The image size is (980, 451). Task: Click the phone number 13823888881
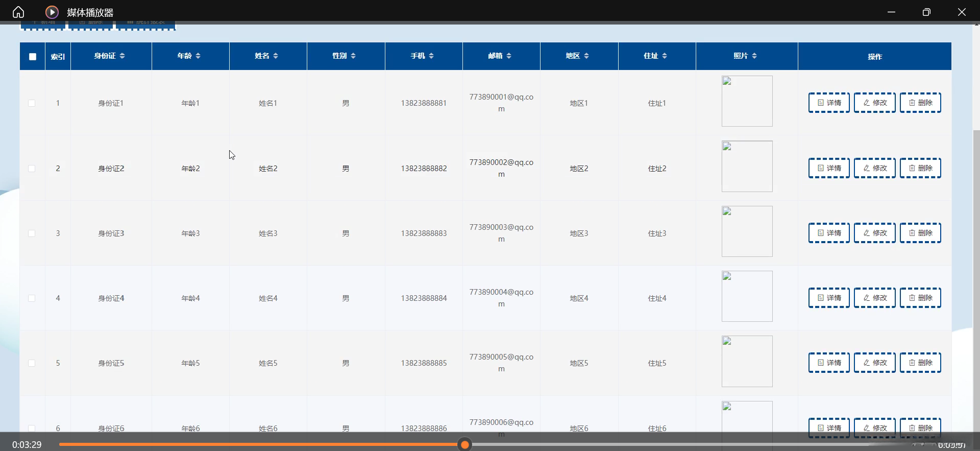(424, 103)
